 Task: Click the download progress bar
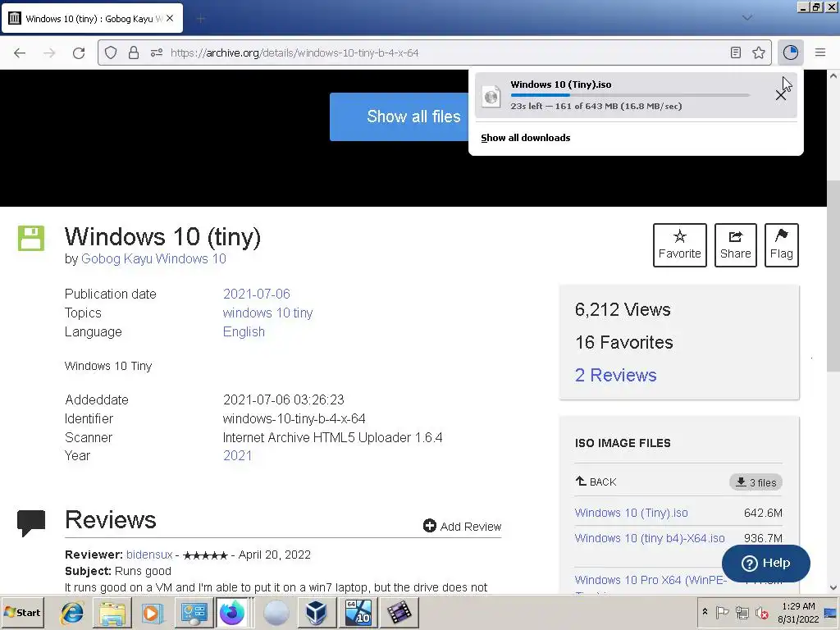tap(630, 95)
